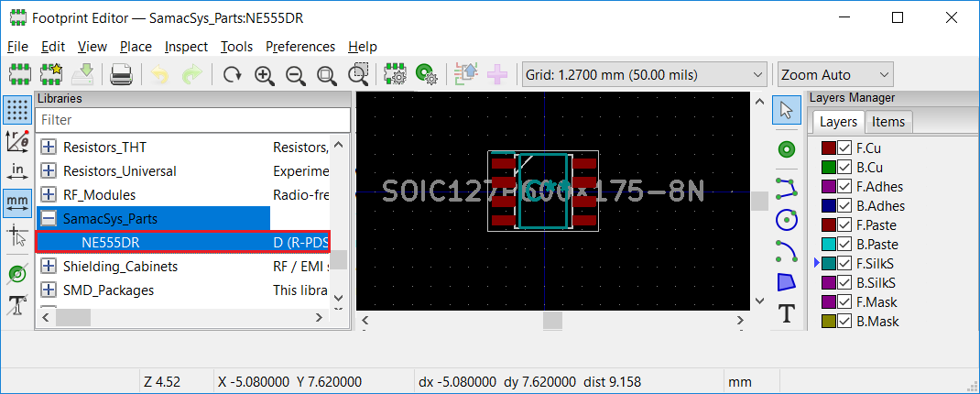Screen dimensions: 980x394
Task: Toggle B.Cu layer visibility checkbox
Action: (x=844, y=168)
